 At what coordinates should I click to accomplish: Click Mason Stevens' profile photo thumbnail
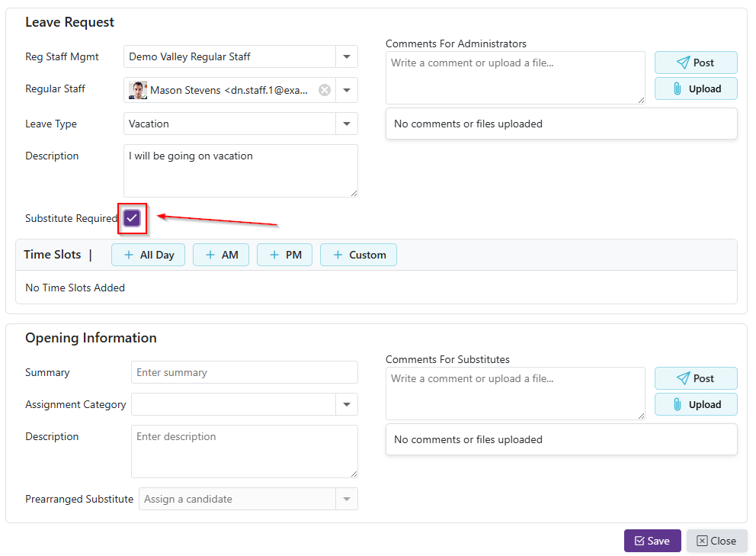[138, 90]
